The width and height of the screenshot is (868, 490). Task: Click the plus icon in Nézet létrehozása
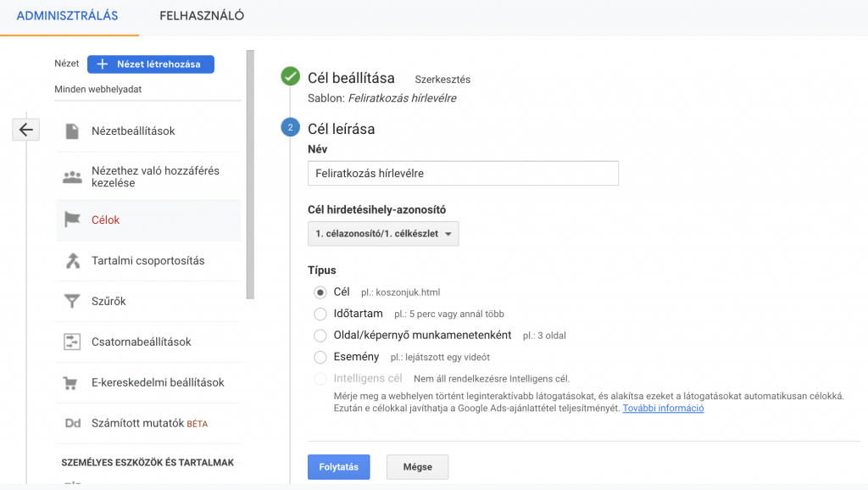pos(103,64)
